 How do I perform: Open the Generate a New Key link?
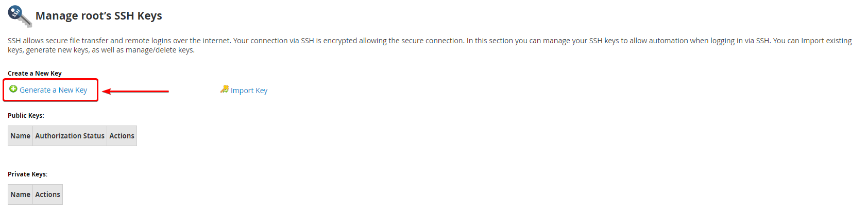pos(54,90)
